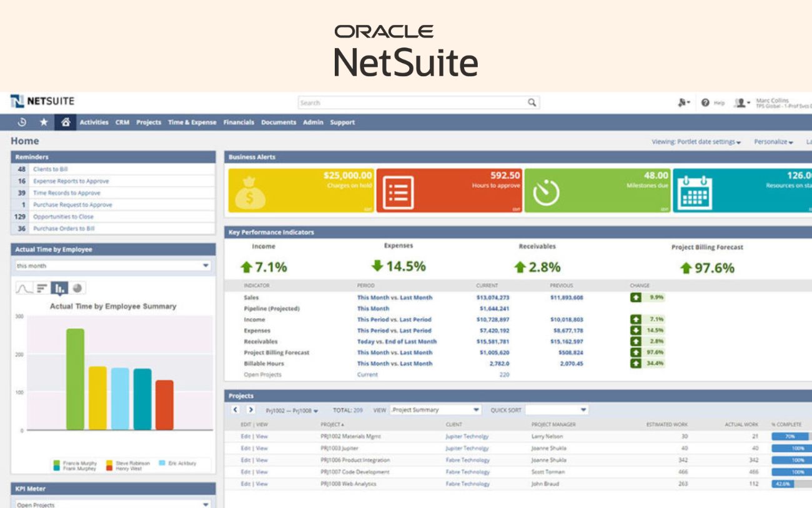Open the Help question mark icon
The height and width of the screenshot is (508, 812).
tap(706, 102)
